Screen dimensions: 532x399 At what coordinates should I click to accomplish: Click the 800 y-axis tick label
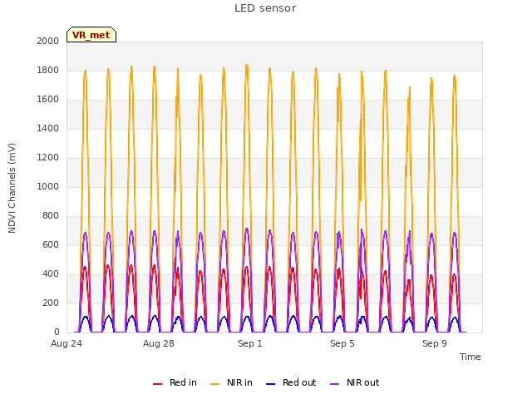point(51,216)
